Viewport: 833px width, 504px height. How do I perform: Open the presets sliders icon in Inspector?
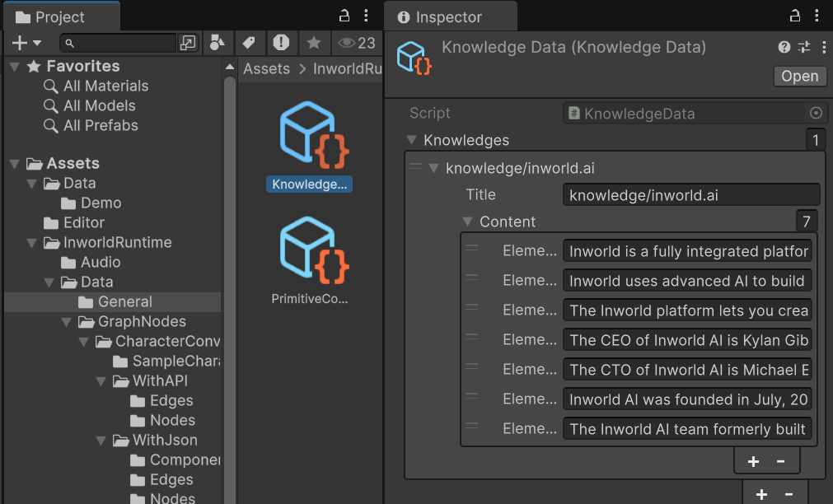pos(803,47)
